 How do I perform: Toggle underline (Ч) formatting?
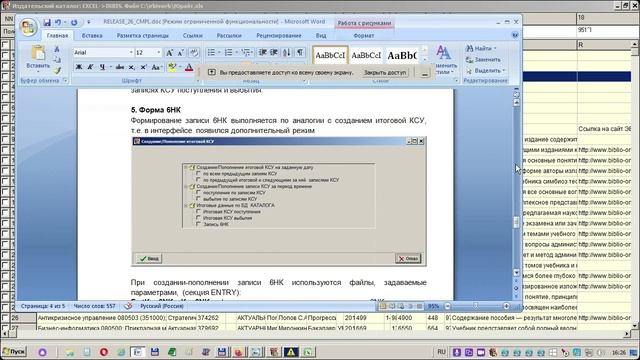click(102, 67)
